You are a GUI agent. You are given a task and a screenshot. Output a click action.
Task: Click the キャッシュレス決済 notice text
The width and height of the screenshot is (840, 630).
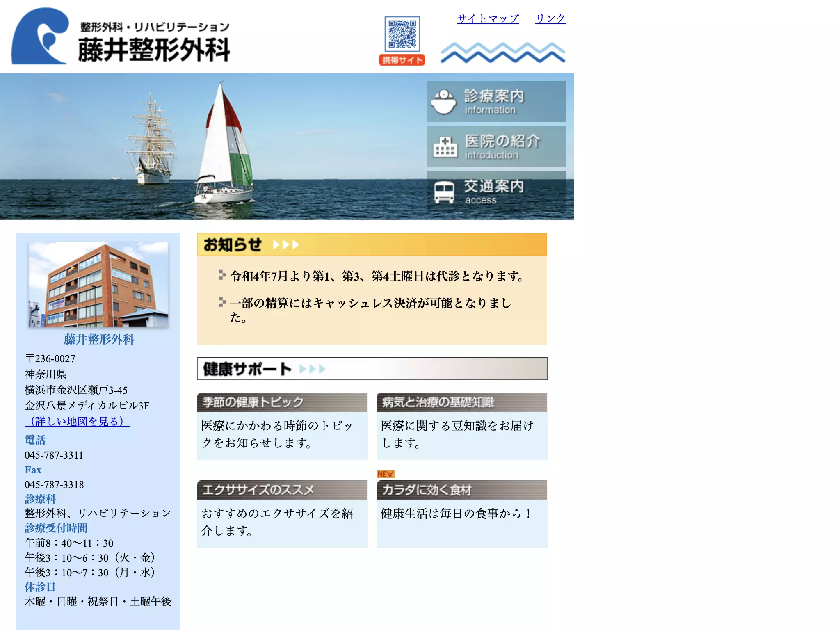tap(371, 310)
